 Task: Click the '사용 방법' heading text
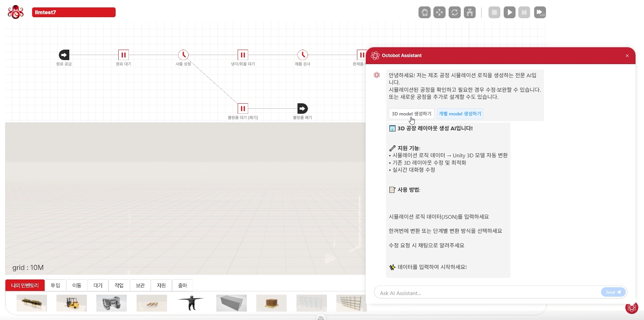408,190
